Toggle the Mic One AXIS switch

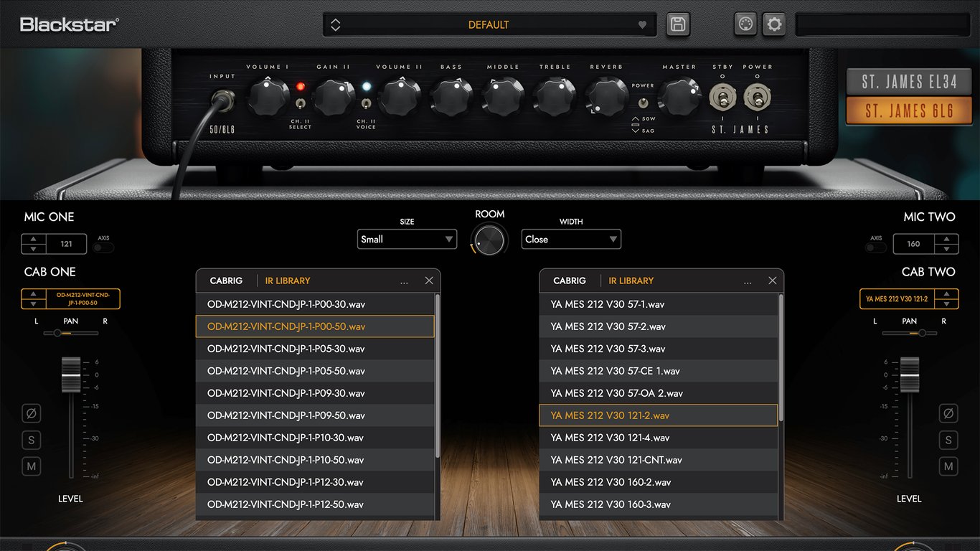click(x=103, y=248)
